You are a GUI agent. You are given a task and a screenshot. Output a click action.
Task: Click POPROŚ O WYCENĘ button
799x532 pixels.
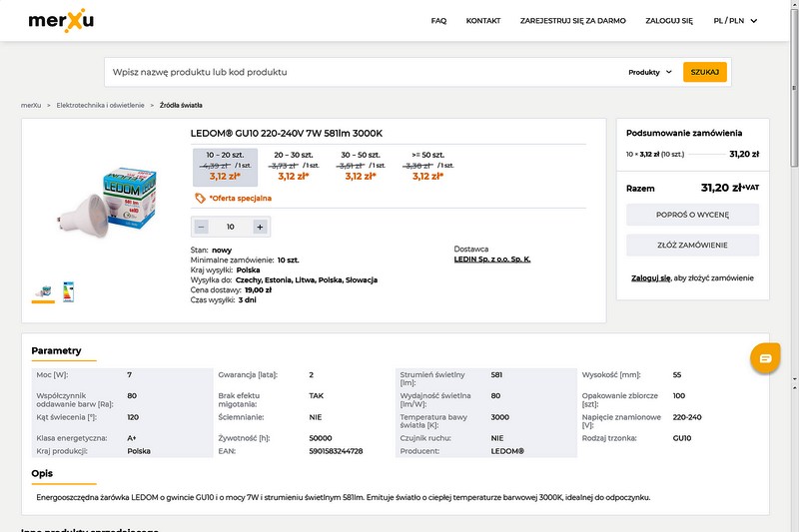tap(692, 215)
